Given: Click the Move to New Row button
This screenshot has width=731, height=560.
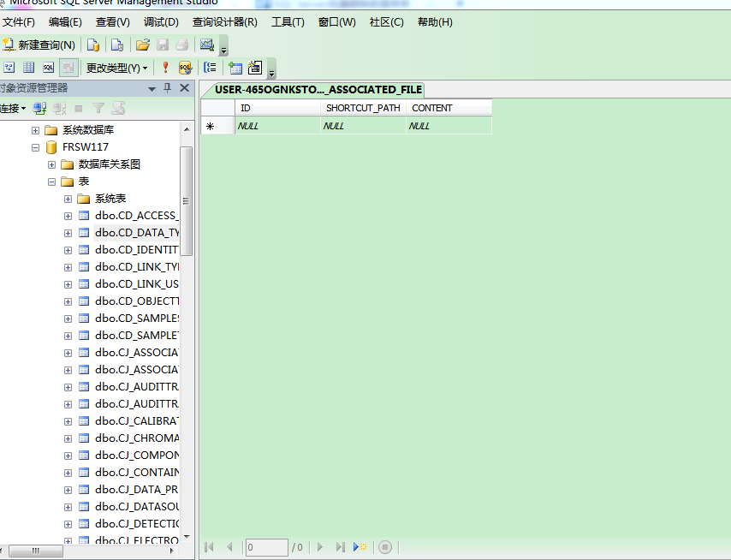Looking at the screenshot, I should tap(360, 547).
